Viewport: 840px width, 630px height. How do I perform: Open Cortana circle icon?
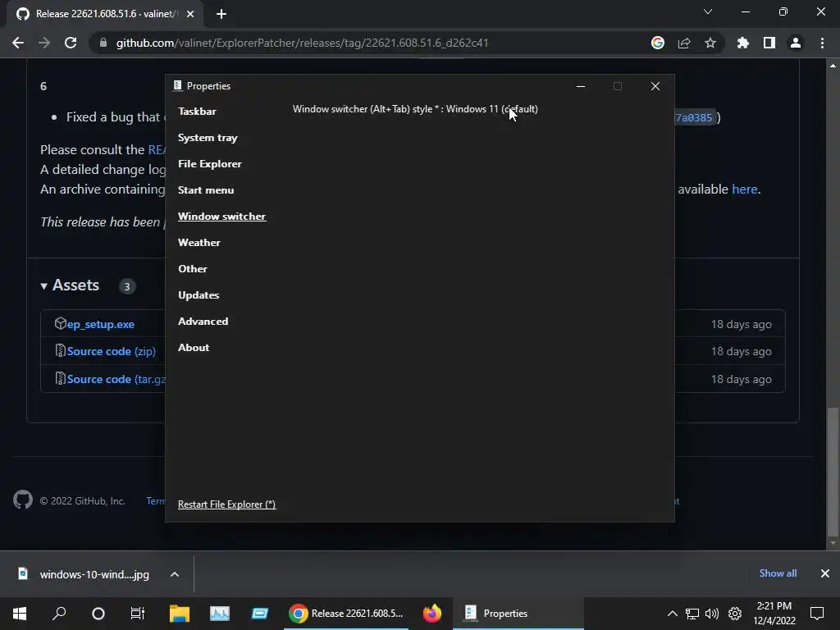(98, 614)
